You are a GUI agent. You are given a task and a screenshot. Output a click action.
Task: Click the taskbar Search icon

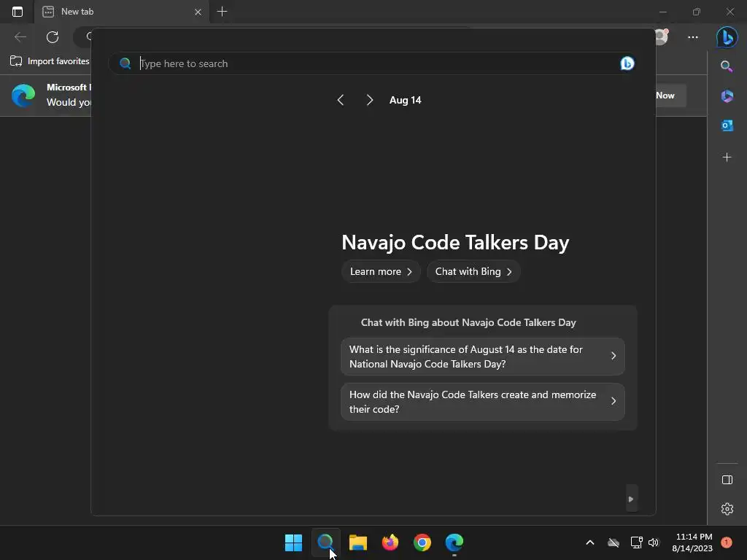(x=325, y=542)
